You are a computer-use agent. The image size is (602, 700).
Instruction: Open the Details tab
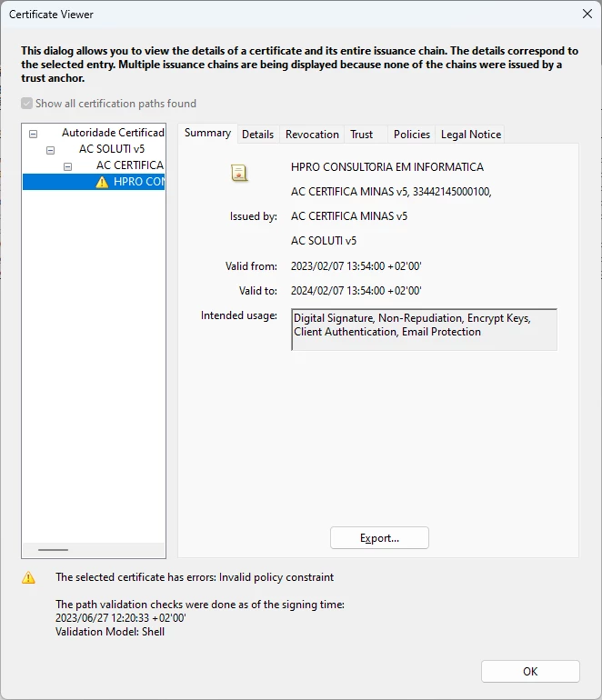point(257,135)
